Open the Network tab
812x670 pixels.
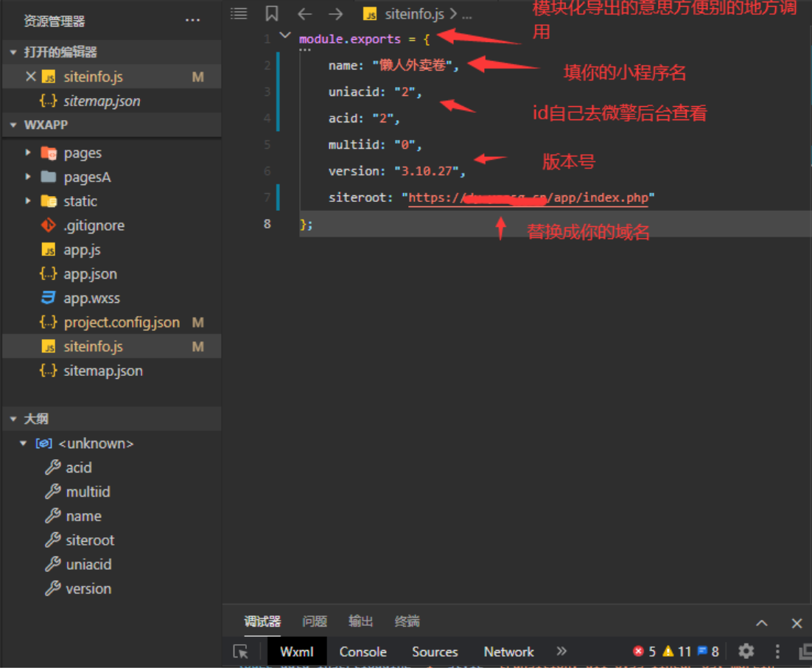[508, 652]
